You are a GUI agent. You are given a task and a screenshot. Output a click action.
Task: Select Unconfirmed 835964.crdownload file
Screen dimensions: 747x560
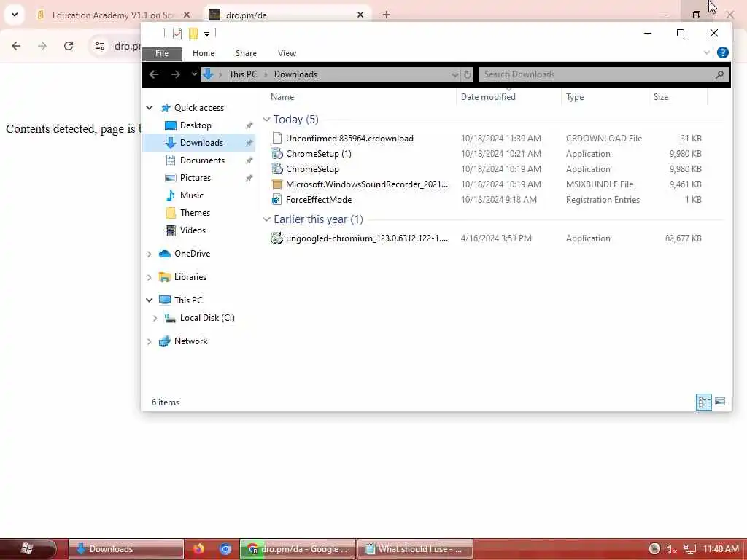tap(349, 139)
